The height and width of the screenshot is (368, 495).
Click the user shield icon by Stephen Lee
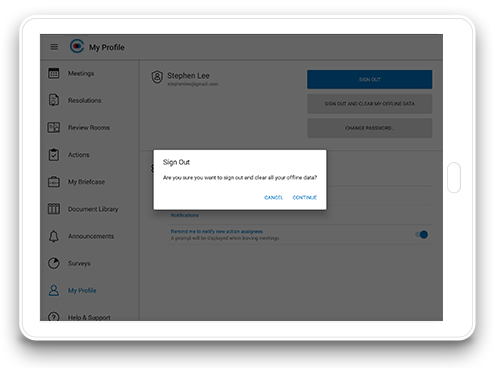157,77
